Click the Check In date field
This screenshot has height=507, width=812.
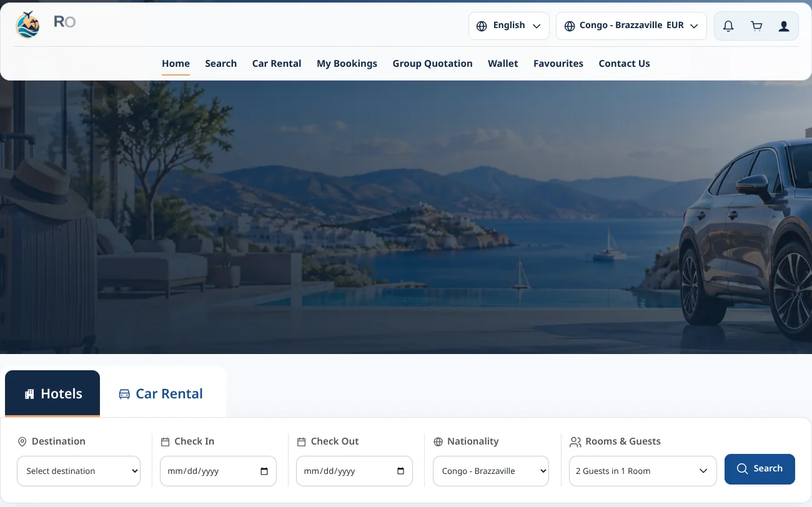tap(218, 471)
